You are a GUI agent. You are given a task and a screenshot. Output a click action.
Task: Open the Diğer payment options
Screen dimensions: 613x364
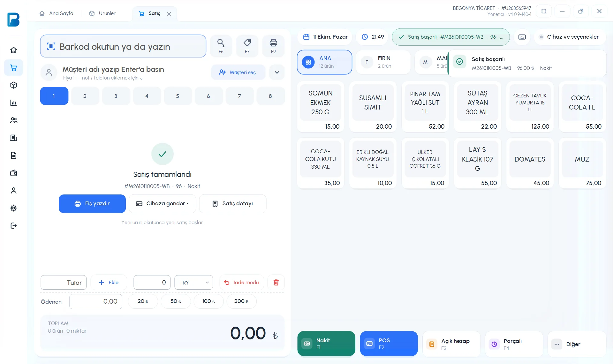(577, 344)
